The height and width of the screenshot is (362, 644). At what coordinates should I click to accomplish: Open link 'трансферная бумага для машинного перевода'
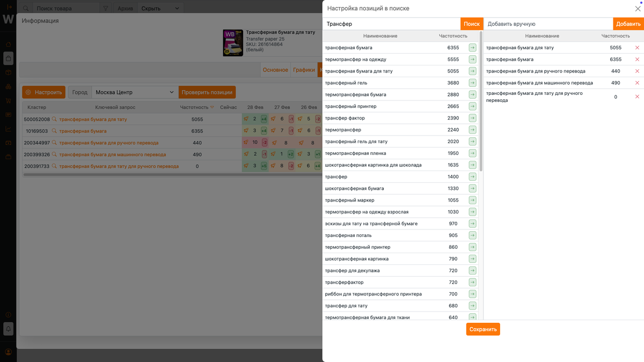pos(112,154)
